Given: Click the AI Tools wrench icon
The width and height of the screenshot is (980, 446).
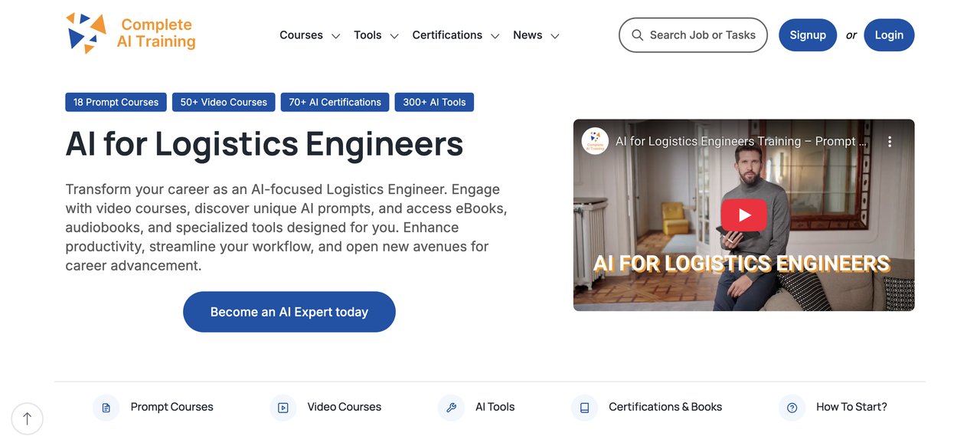Looking at the screenshot, I should pos(451,408).
